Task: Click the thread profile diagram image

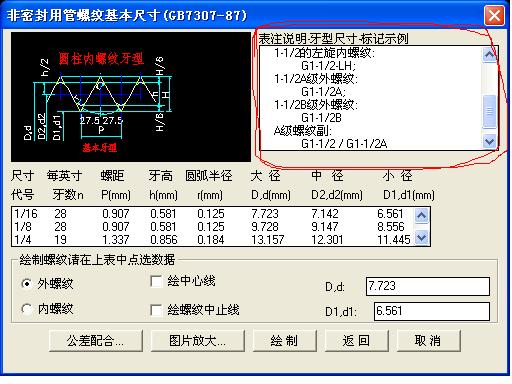Action: point(131,97)
